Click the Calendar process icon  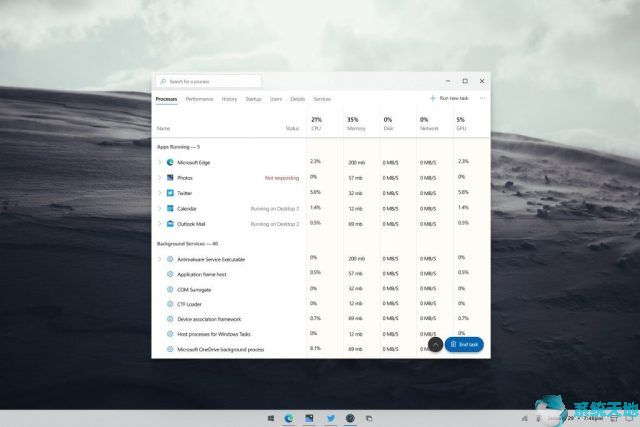[170, 209]
